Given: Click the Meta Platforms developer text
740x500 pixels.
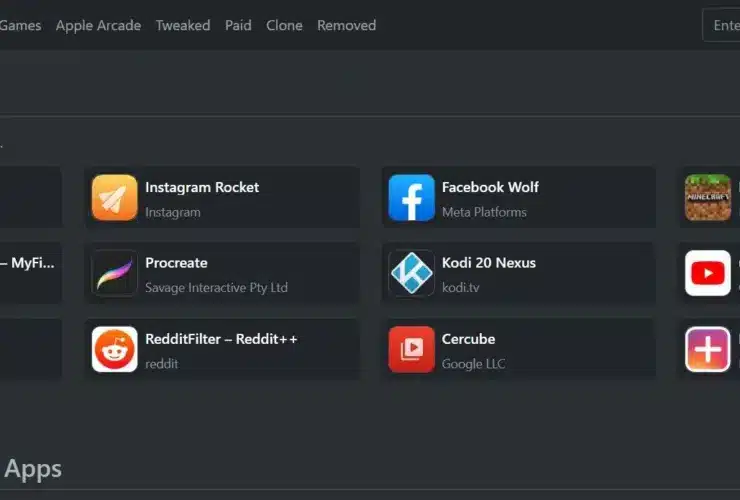Looking at the screenshot, I should pyautogui.click(x=484, y=212).
